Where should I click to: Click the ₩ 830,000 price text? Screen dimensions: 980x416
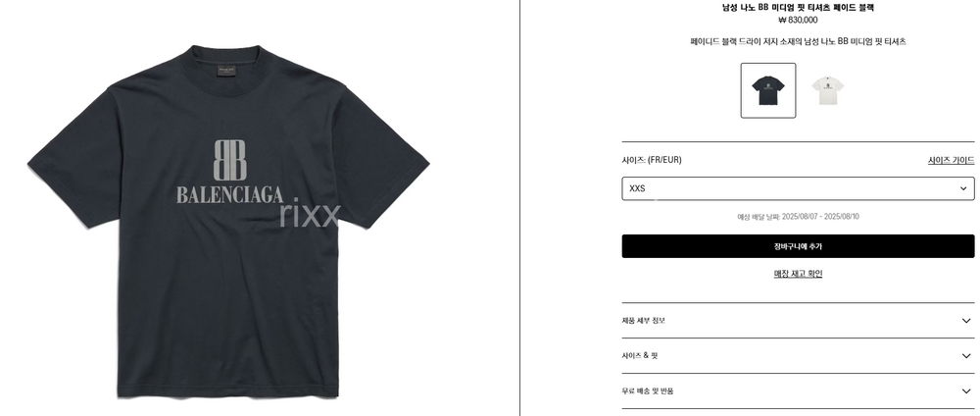point(798,20)
